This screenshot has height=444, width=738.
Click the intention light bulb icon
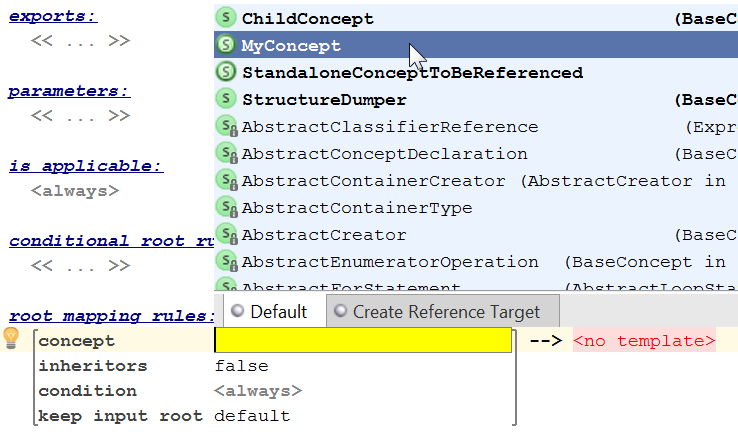tap(12, 338)
